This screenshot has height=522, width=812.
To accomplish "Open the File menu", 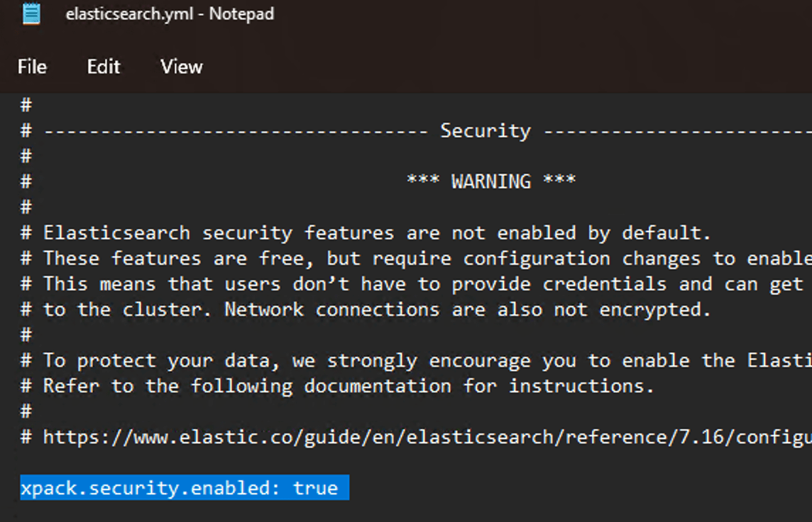I will pos(31,66).
